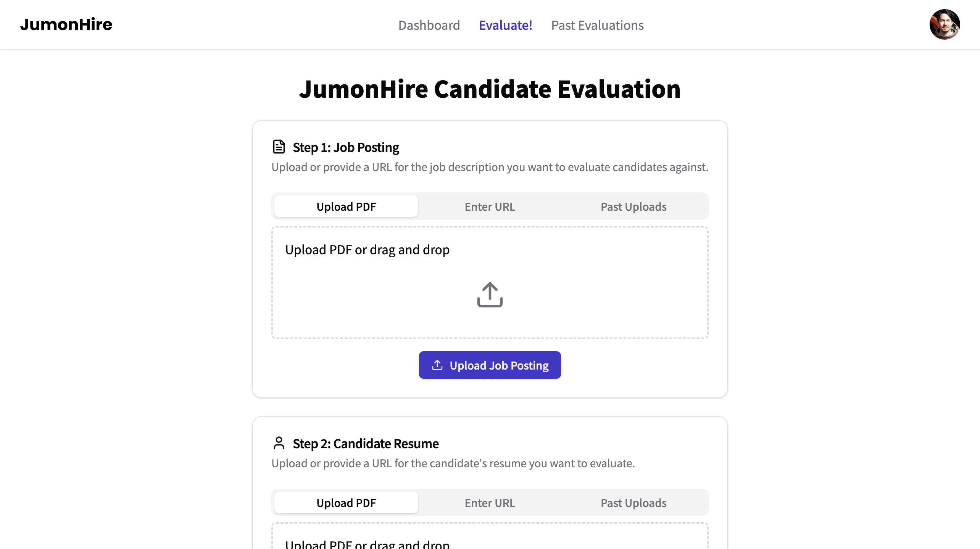Click the person icon beside Step 2
980x549 pixels.
(279, 443)
